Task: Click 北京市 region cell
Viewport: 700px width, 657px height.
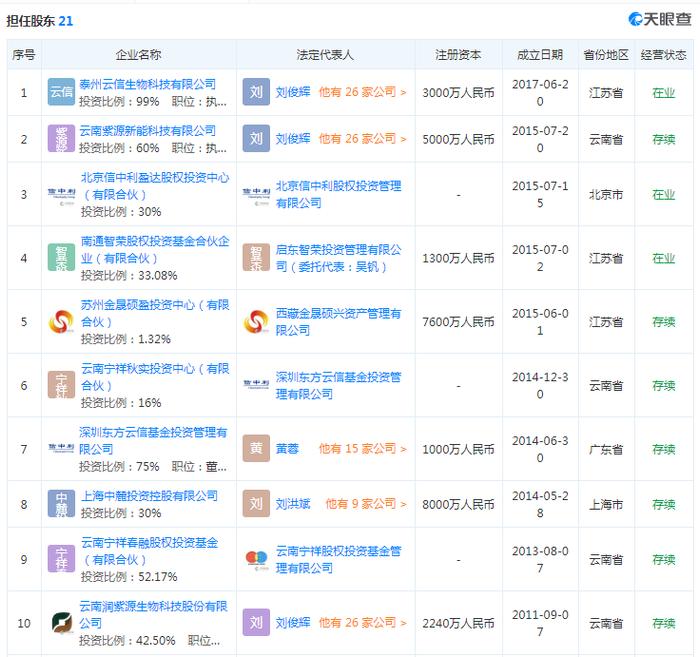Action: (606, 195)
